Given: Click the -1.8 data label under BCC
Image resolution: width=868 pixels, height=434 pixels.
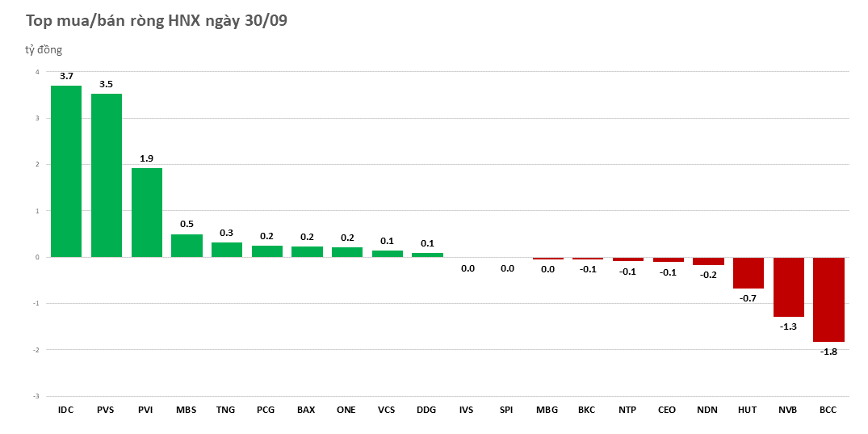Looking at the screenshot, I should pyautogui.click(x=828, y=352).
